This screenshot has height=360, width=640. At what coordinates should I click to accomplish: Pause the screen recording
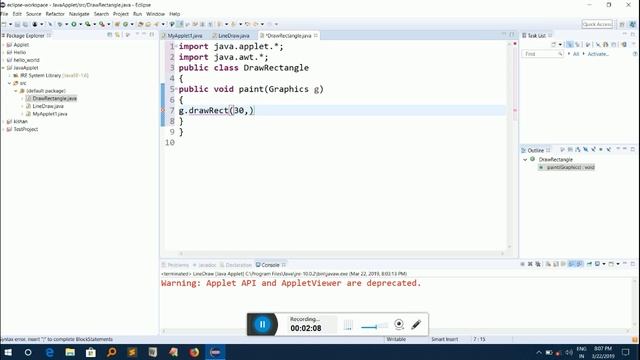pyautogui.click(x=262, y=324)
